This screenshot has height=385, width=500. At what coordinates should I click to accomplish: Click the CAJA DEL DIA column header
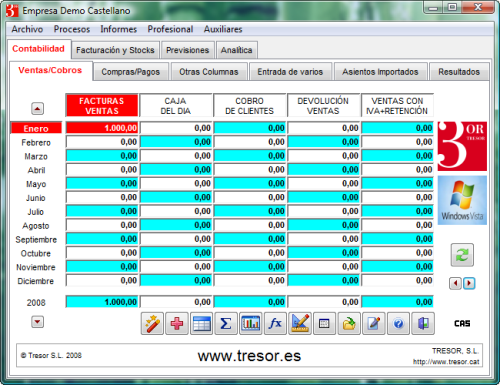tap(176, 106)
